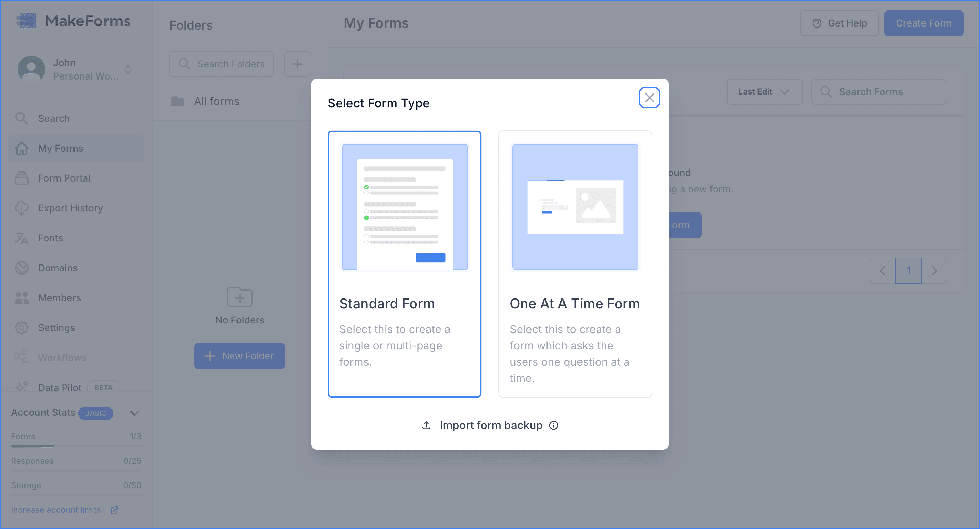
Task: Open Form Portal in the sidebar
Action: (76, 178)
